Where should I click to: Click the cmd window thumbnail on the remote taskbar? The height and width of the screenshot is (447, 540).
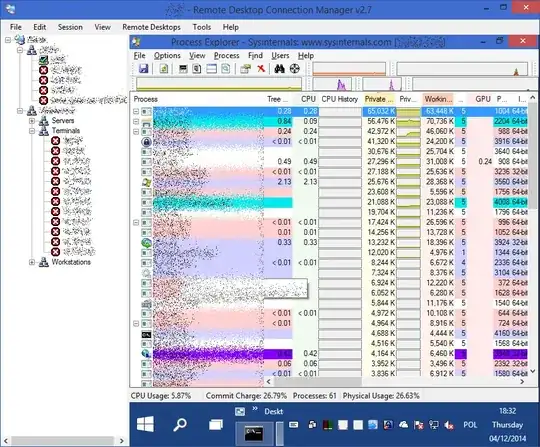(x=254, y=433)
